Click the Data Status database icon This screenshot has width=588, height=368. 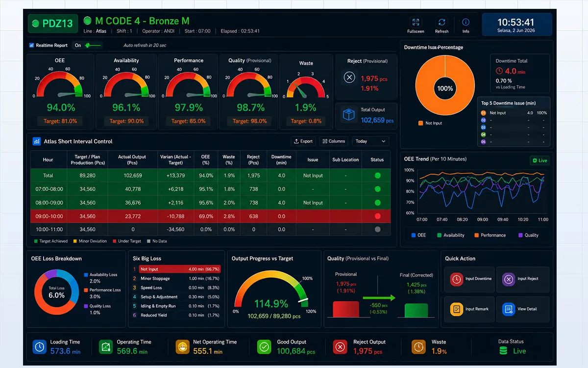tap(503, 350)
